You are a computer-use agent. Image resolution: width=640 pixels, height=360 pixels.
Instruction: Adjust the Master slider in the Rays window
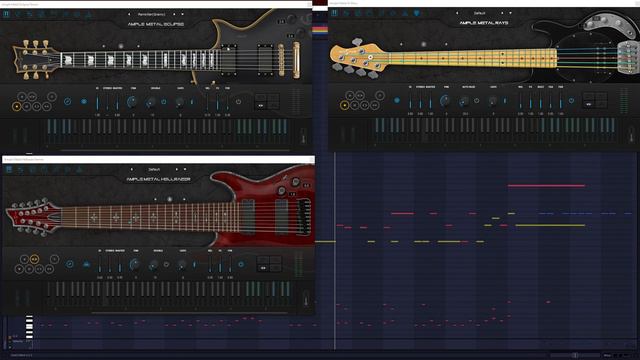tap(430, 101)
